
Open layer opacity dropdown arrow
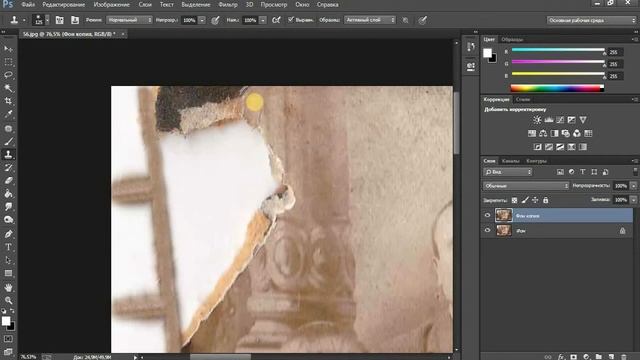(x=633, y=186)
